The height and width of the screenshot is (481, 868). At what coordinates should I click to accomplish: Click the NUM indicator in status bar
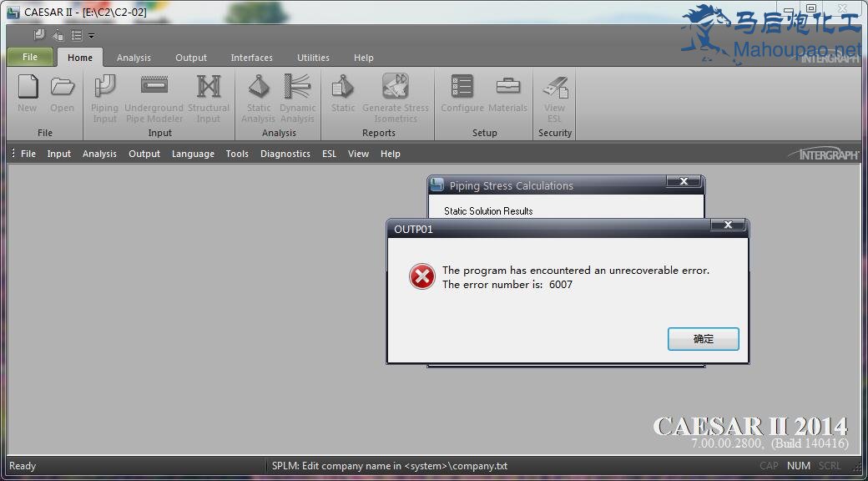click(799, 466)
